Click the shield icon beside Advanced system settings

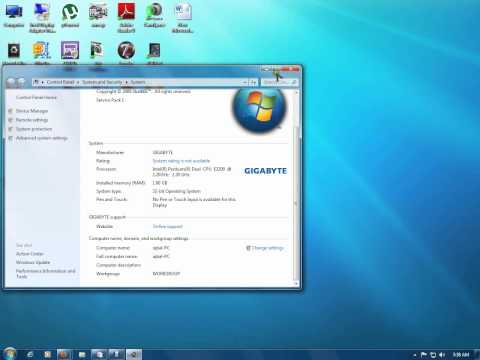coord(10,138)
